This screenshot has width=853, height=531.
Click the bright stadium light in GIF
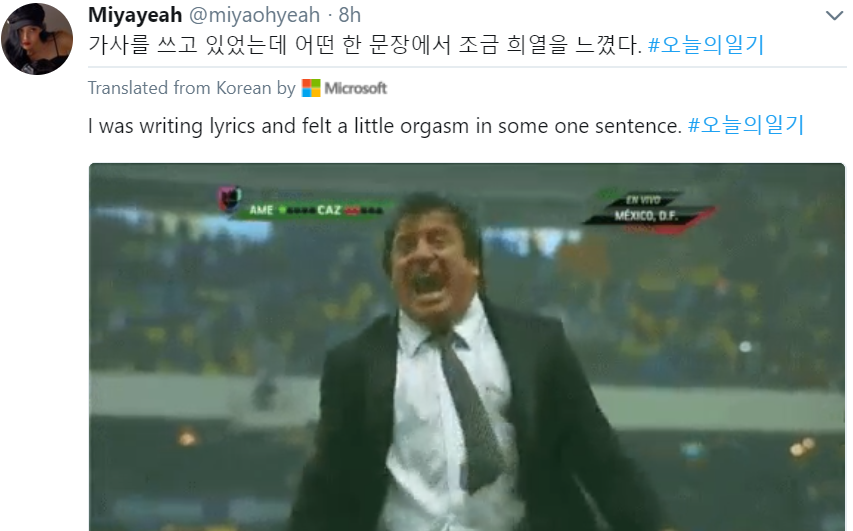(745, 347)
